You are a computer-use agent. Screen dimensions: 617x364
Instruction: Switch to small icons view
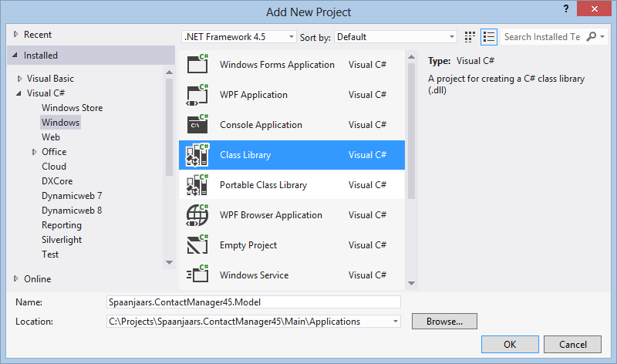(x=471, y=37)
